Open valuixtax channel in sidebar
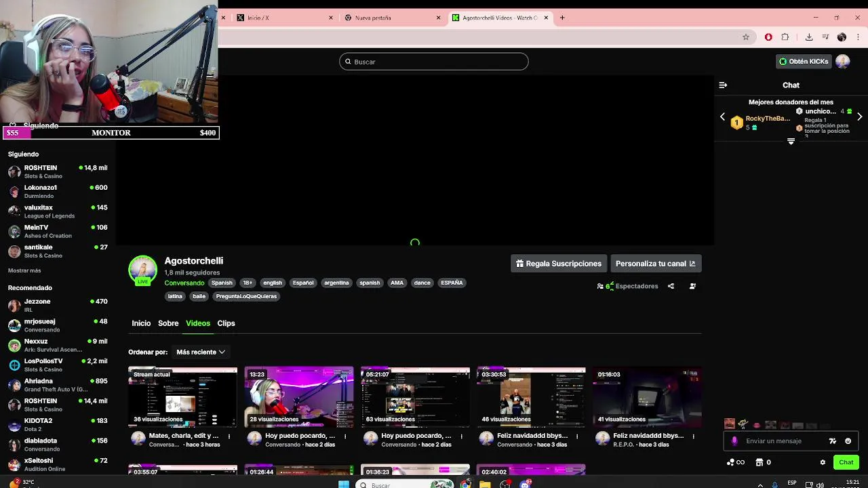The image size is (868, 488). [58, 211]
